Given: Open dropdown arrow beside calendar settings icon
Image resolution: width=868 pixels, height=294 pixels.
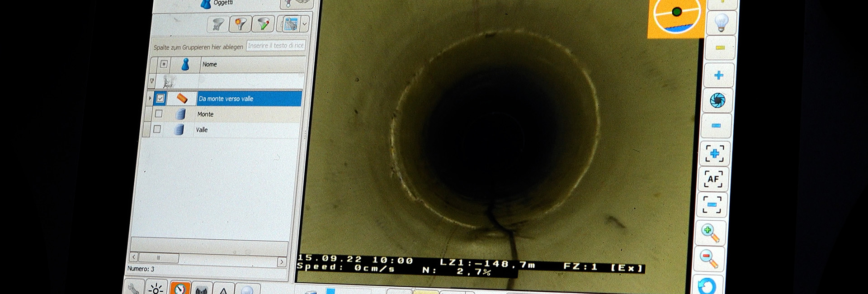Looking at the screenshot, I should point(305,24).
